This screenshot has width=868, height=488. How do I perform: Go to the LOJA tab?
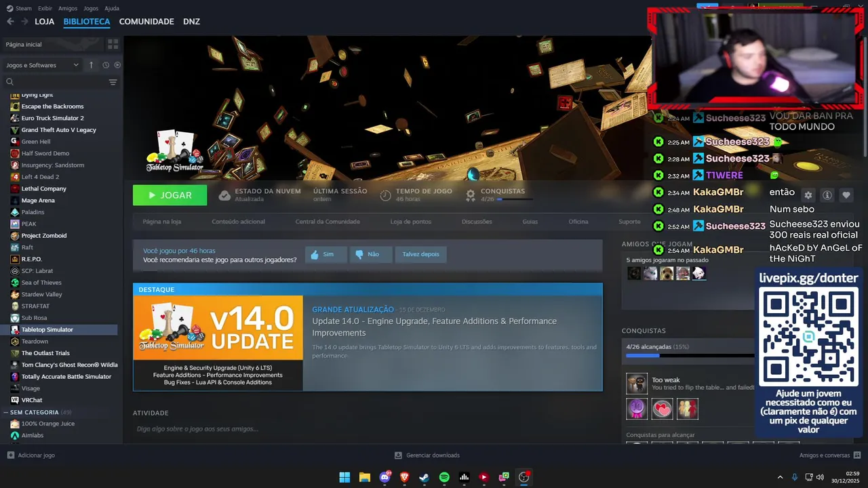pos(45,22)
